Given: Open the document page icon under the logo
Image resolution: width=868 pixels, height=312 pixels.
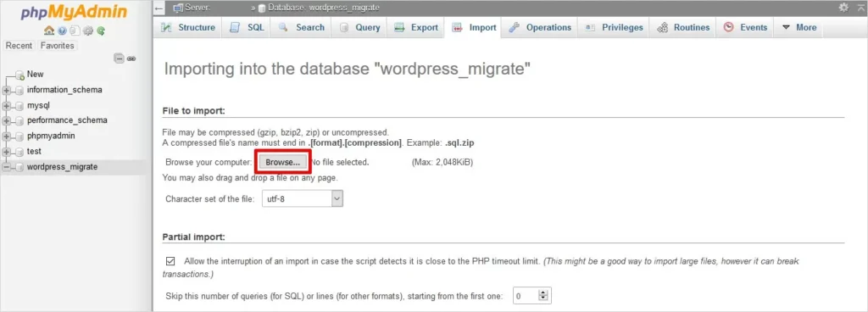Looking at the screenshot, I should [x=75, y=31].
